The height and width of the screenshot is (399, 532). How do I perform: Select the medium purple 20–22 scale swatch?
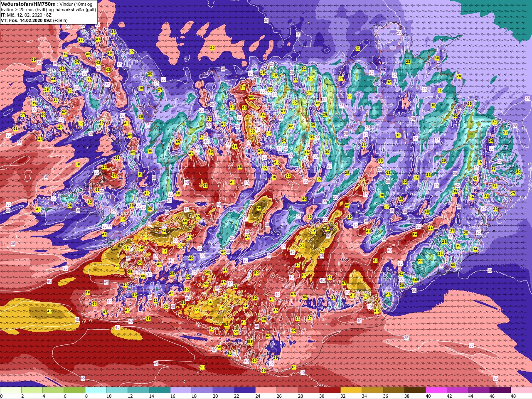(x=223, y=390)
